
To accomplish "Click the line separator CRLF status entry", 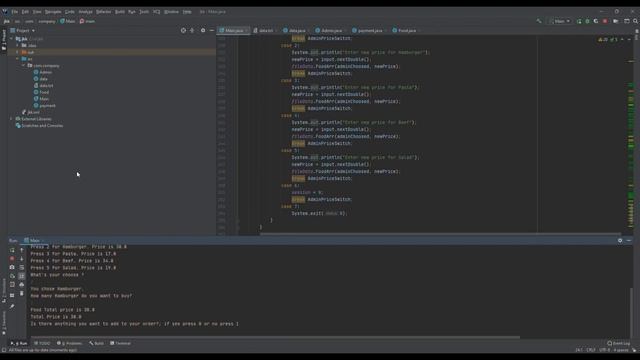I will click(591, 350).
